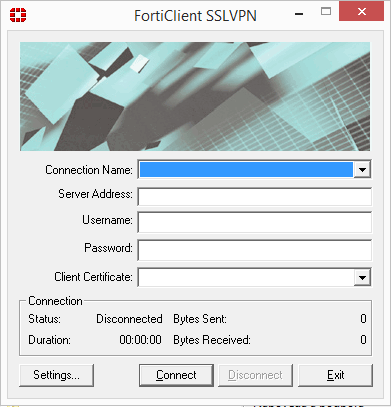Viewport: 391px width, 407px height.
Task: Open the Settings... dialog
Action: [57, 375]
